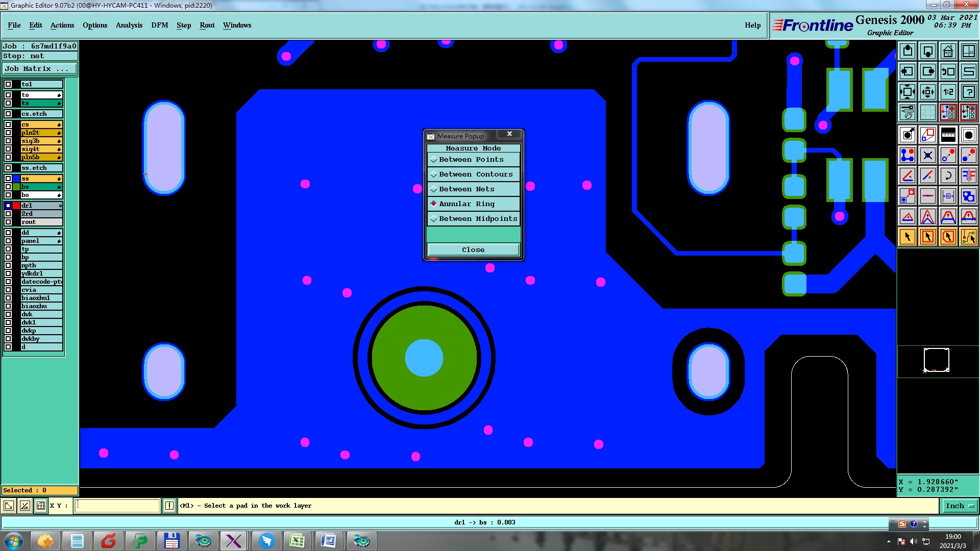This screenshot has height=551, width=980.
Task: Click the Job Matrix button
Action: tap(40, 69)
